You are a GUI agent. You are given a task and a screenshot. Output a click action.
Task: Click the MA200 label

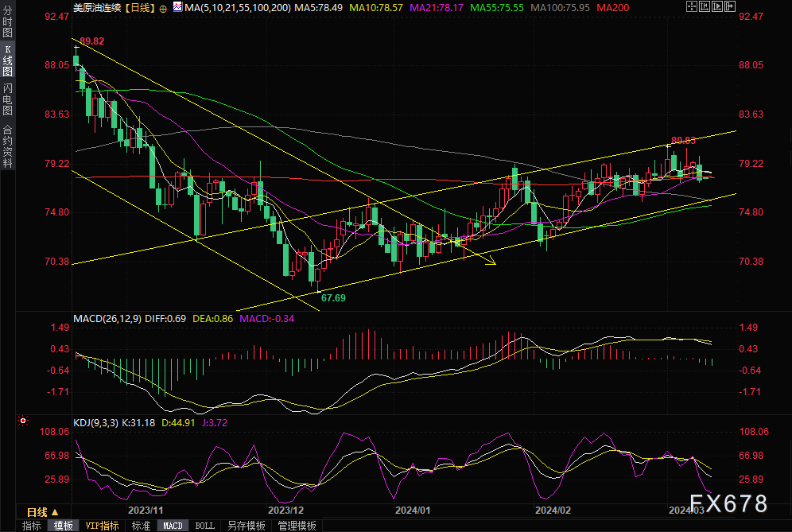[613, 8]
